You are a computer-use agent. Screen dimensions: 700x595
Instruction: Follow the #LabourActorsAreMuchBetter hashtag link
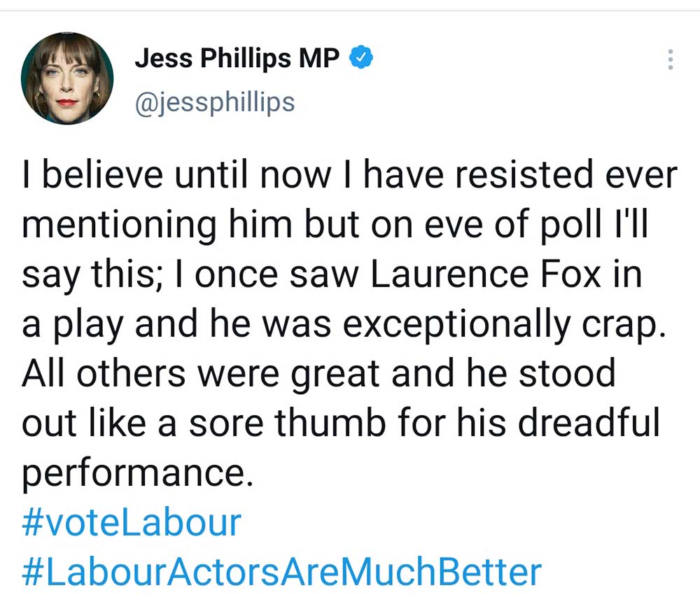(x=281, y=570)
